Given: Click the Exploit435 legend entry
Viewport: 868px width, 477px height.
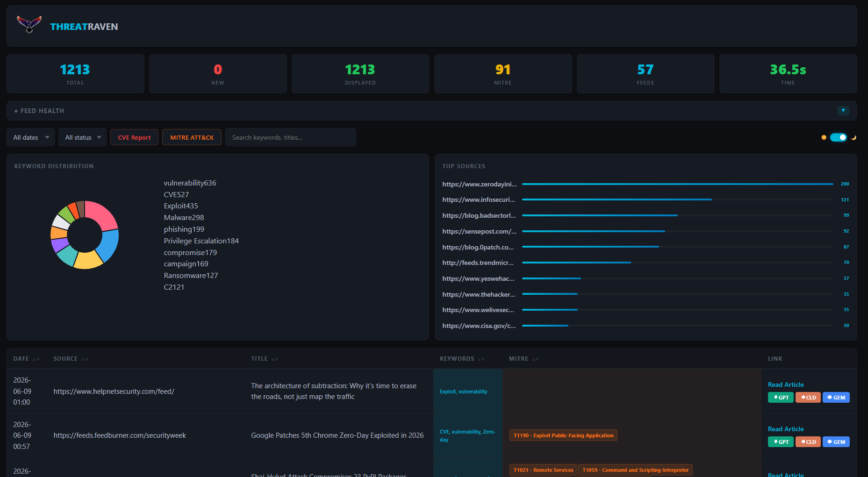Looking at the screenshot, I should point(181,206).
